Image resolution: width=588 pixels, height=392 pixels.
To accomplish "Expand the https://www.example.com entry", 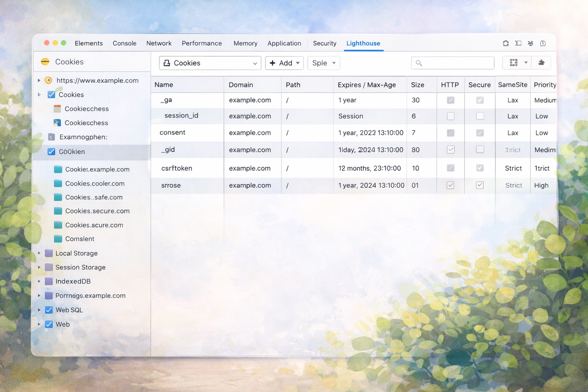I will [39, 80].
